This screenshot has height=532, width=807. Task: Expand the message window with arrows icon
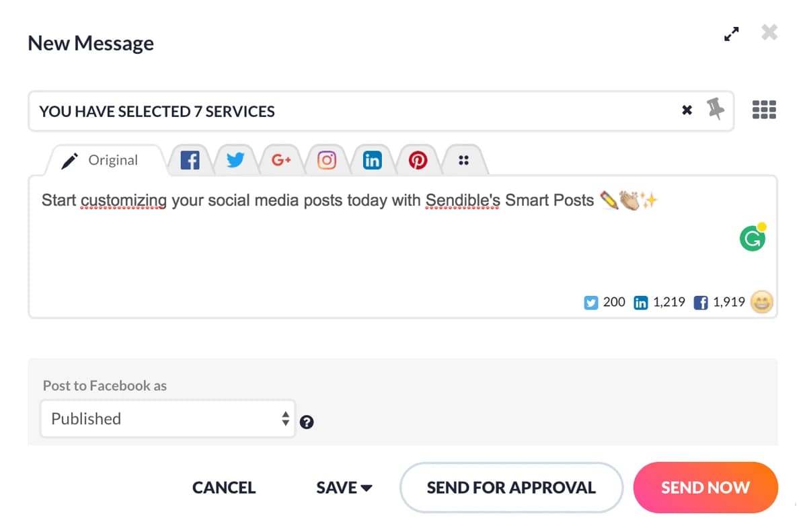732,34
